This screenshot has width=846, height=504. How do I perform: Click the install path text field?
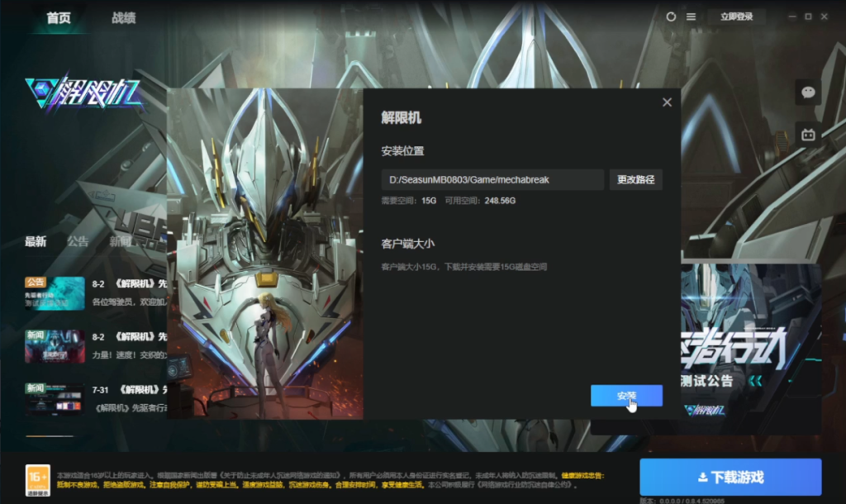[x=492, y=180]
